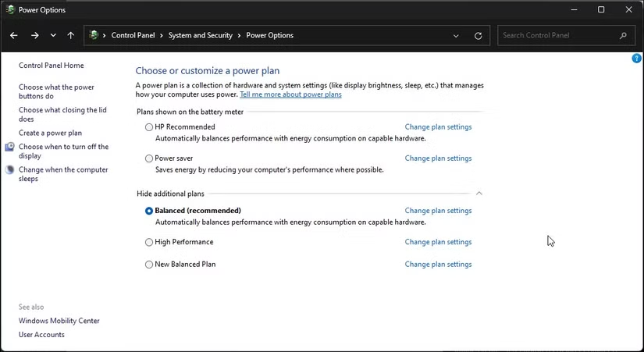The width and height of the screenshot is (644, 352).
Task: Expand the address bar history dropdown
Action: coord(456,36)
